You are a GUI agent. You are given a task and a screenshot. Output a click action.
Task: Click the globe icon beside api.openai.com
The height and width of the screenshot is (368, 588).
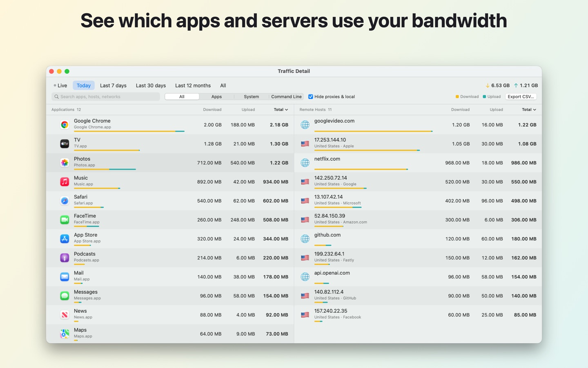pyautogui.click(x=305, y=277)
